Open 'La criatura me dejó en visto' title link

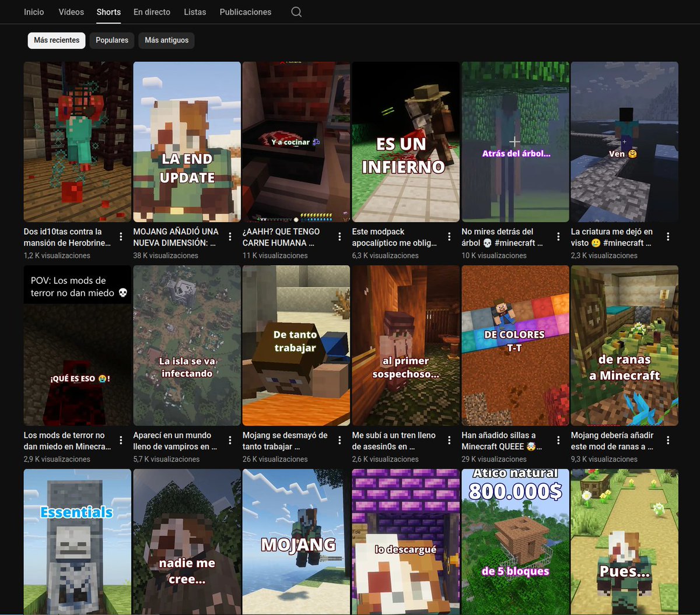point(612,237)
